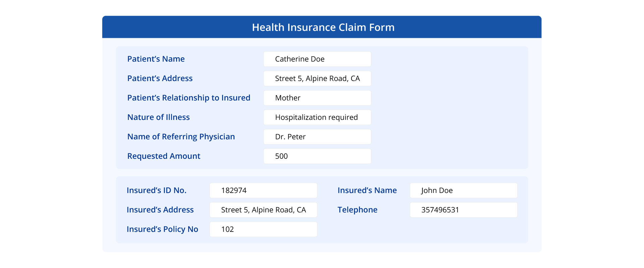Select the Insured's Policy No field

pyautogui.click(x=263, y=229)
